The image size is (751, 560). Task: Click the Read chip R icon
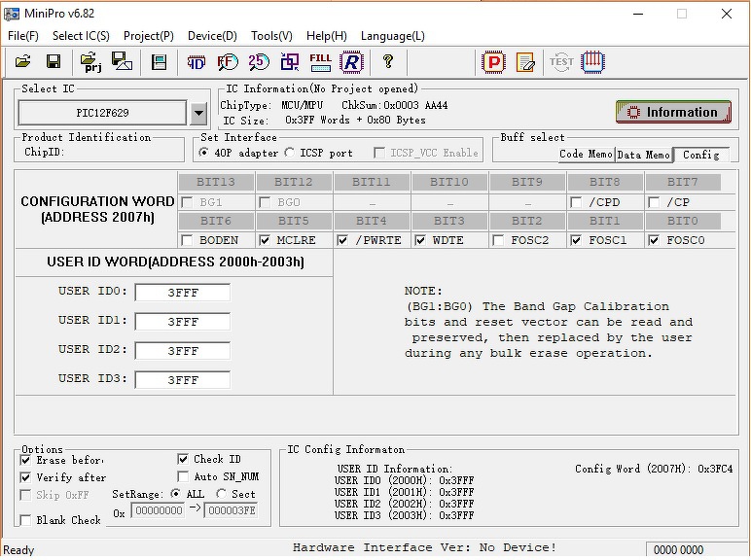351,62
